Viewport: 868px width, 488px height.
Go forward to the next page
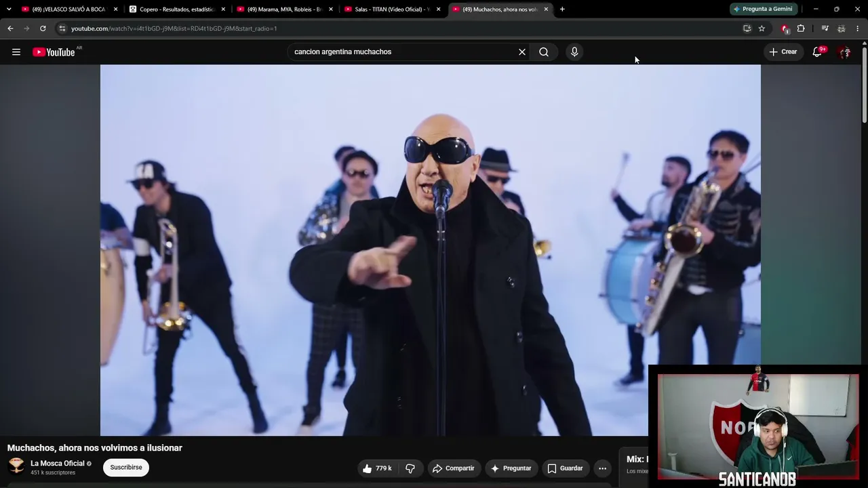(26, 28)
